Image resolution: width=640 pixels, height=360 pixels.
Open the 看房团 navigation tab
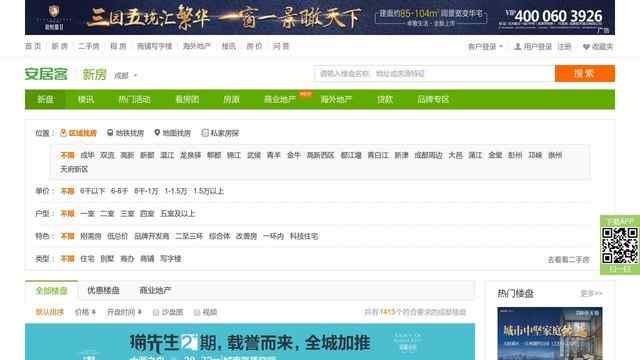[187, 99]
